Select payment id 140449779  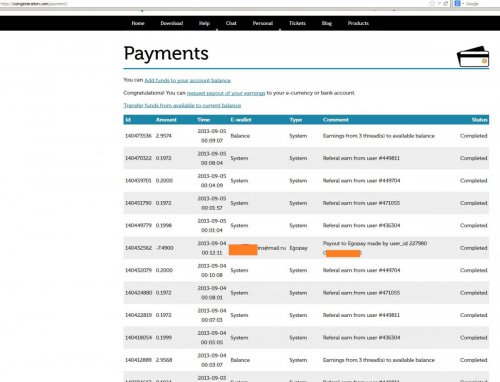[138, 226]
